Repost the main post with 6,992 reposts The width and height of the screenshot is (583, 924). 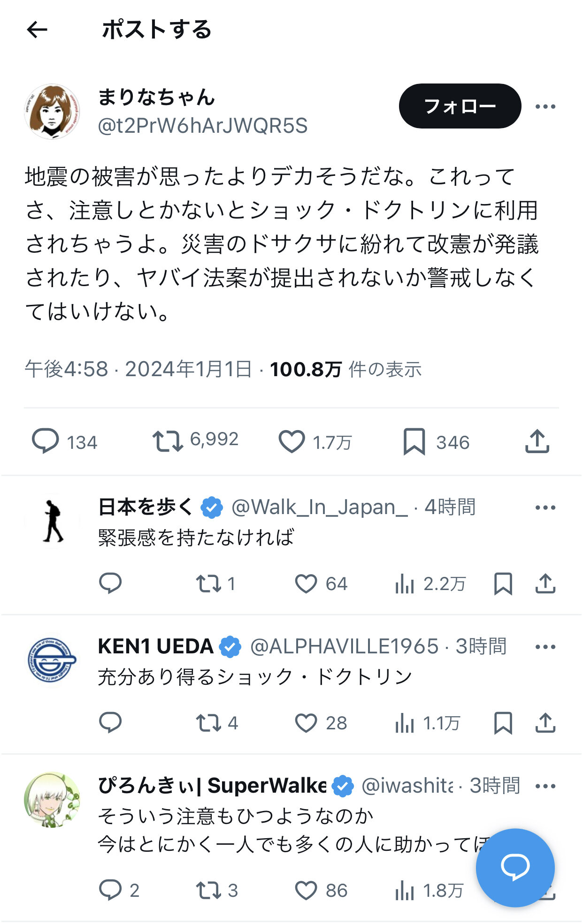tap(168, 441)
